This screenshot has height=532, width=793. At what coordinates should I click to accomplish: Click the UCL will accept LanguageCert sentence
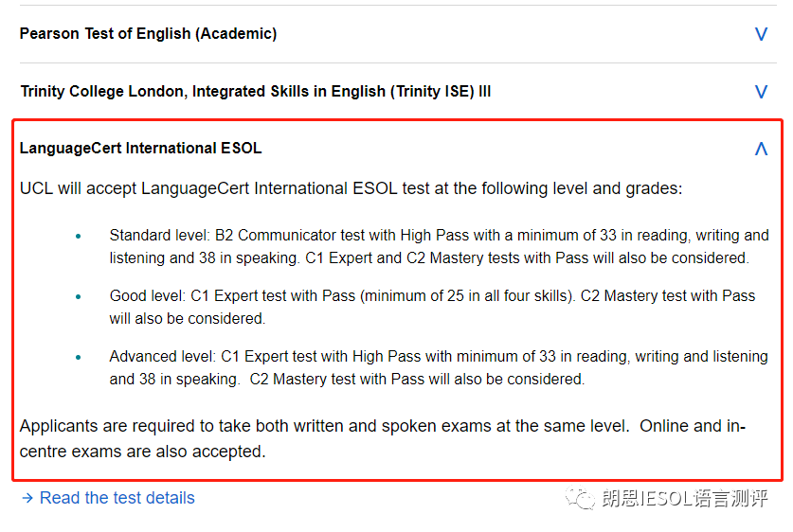[351, 188]
